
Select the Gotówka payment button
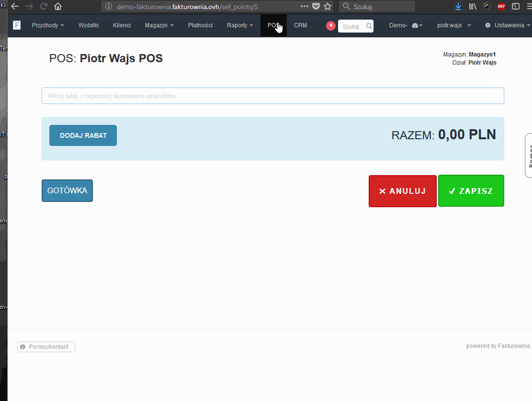coord(67,190)
